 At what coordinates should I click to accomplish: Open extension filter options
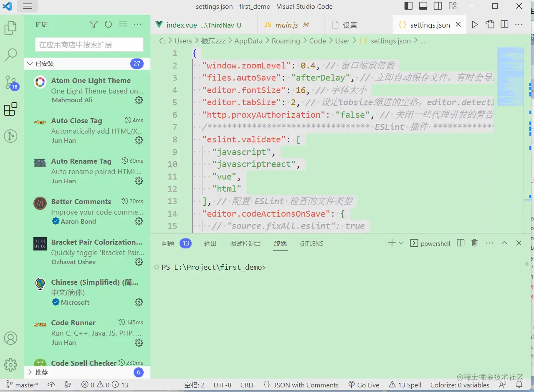click(94, 24)
